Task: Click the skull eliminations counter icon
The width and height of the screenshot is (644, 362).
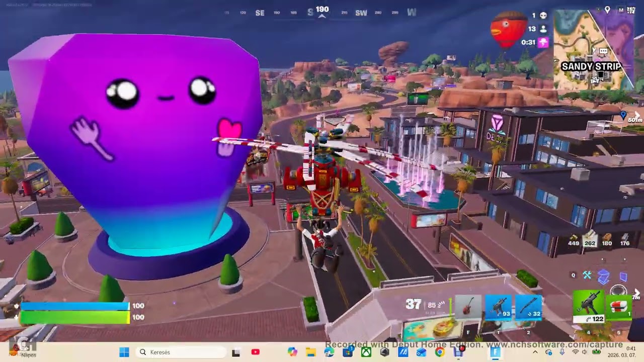Action: click(x=543, y=16)
